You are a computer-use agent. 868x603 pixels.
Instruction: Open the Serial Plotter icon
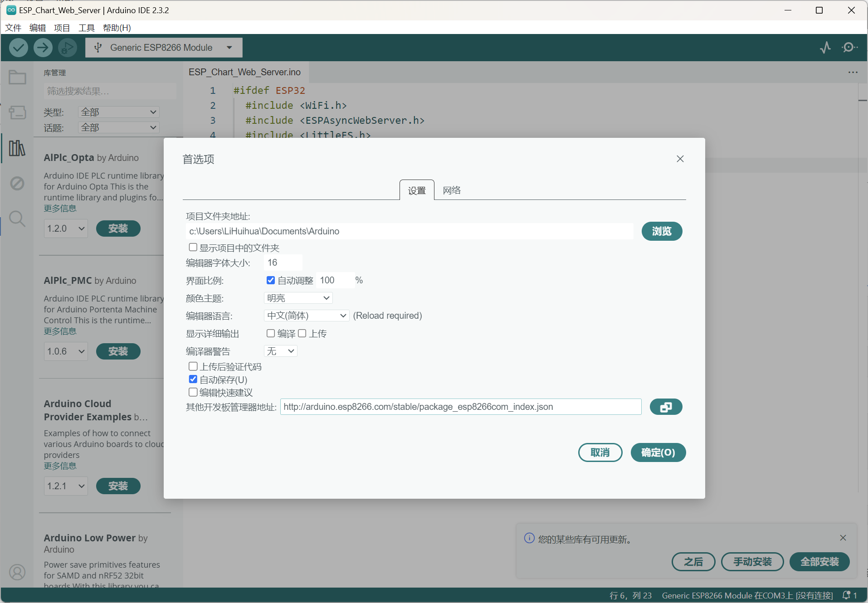coord(825,48)
